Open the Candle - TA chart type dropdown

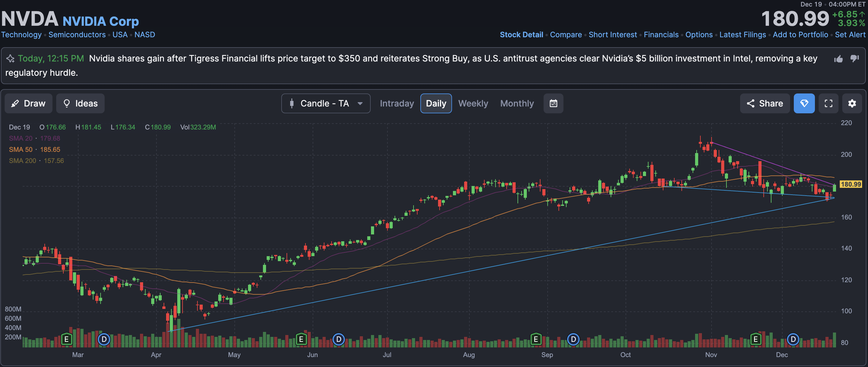tap(325, 103)
